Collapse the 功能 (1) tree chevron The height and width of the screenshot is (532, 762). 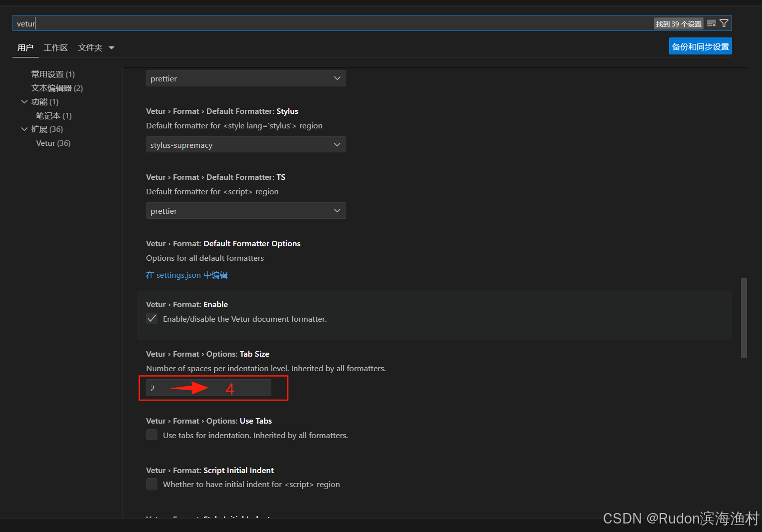coord(24,101)
